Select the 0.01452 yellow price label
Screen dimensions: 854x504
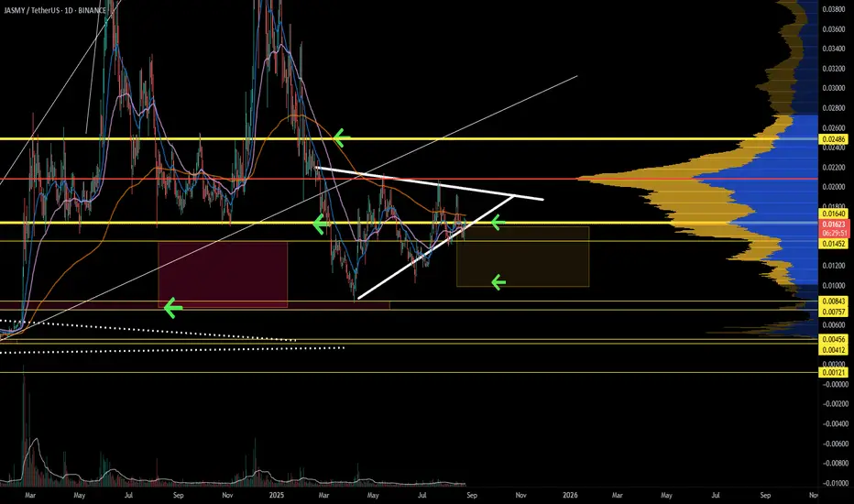tap(834, 244)
